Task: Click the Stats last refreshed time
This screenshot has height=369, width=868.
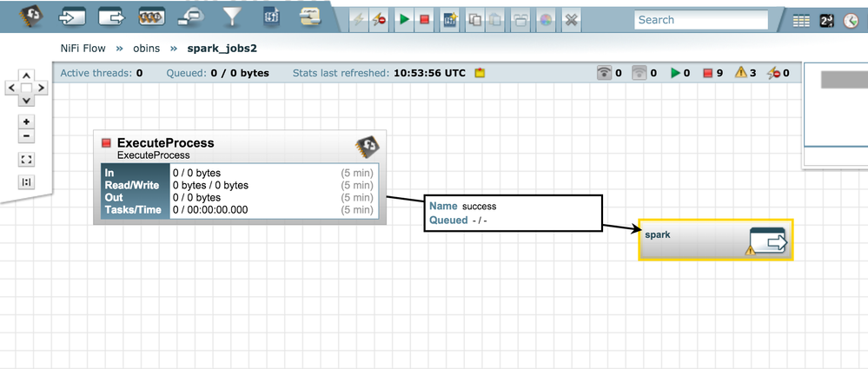Action: tap(379, 73)
